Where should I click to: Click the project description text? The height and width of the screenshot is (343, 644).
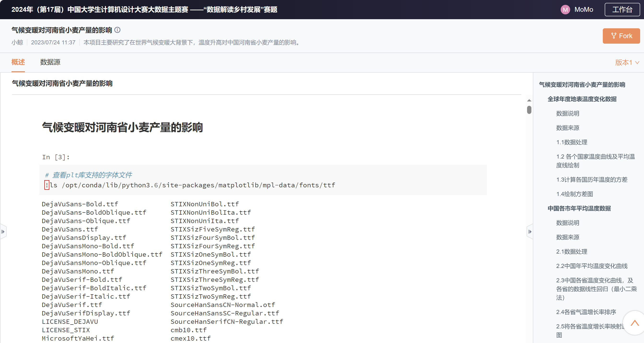[x=192, y=42]
